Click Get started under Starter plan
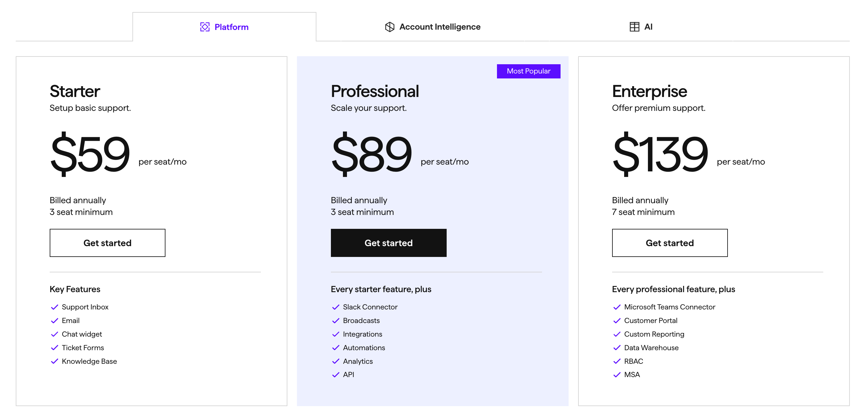 point(107,243)
